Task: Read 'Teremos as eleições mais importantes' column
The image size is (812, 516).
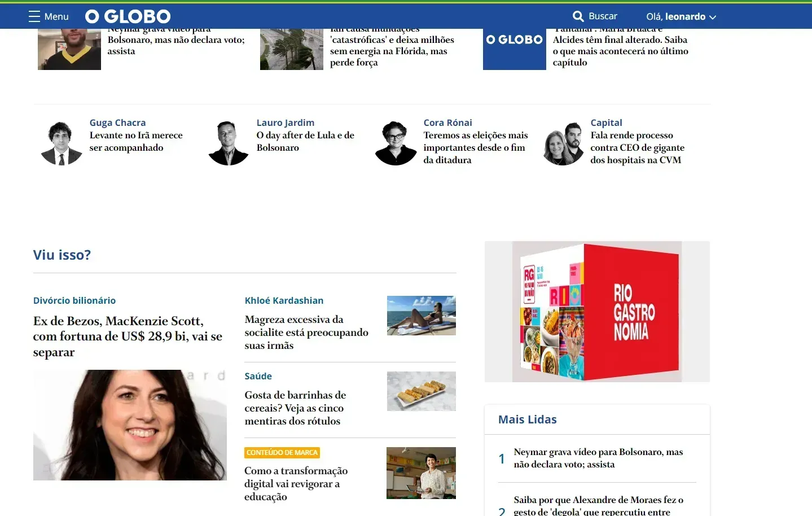Action: click(476, 147)
